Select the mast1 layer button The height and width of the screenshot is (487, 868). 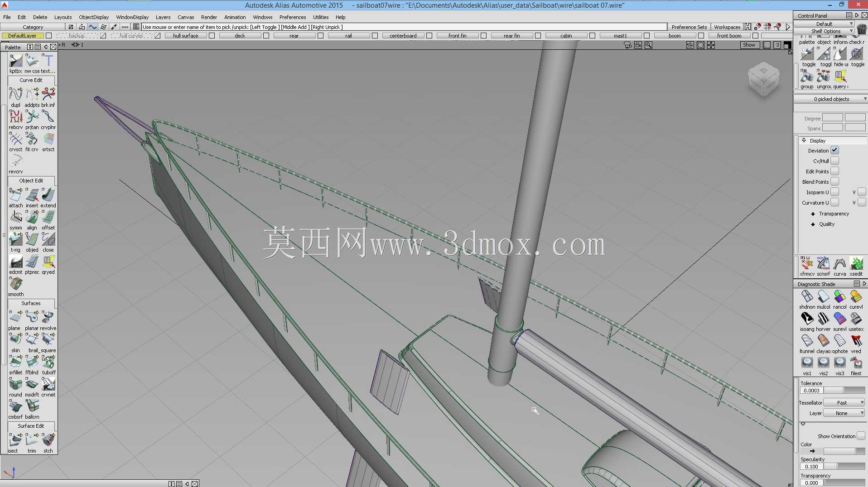621,36
